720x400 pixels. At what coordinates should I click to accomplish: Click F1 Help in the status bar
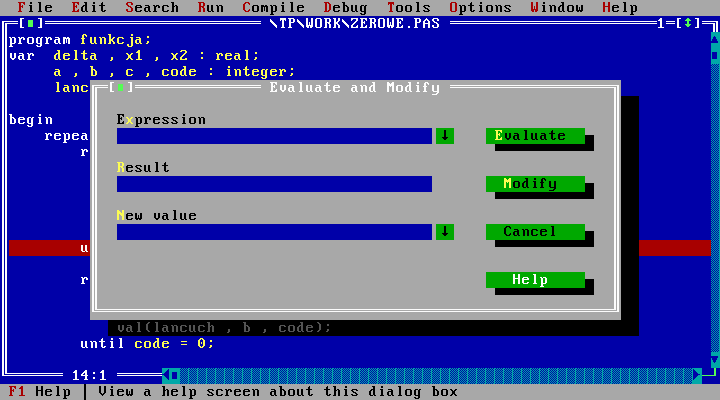tap(40, 392)
